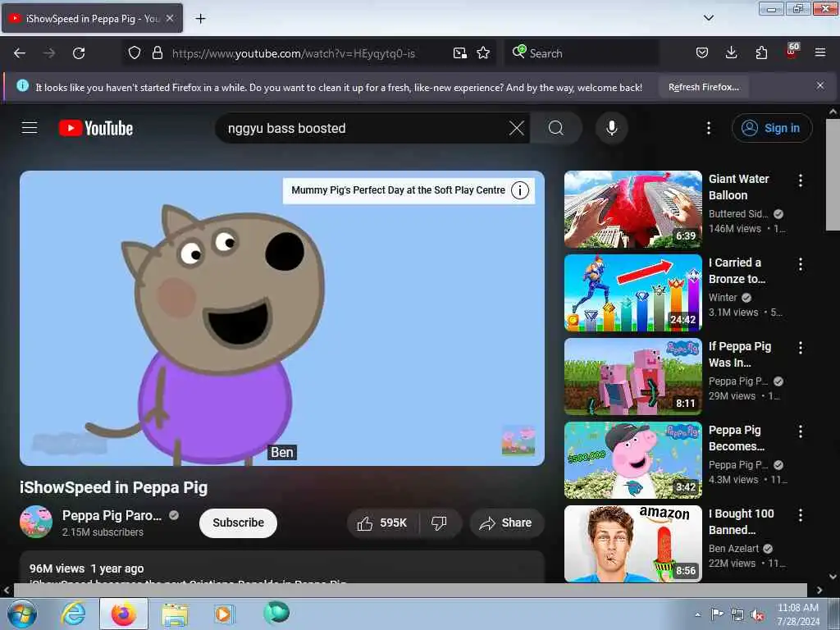Show hidden tray icons arrow
840x630 pixels.
tap(697, 615)
